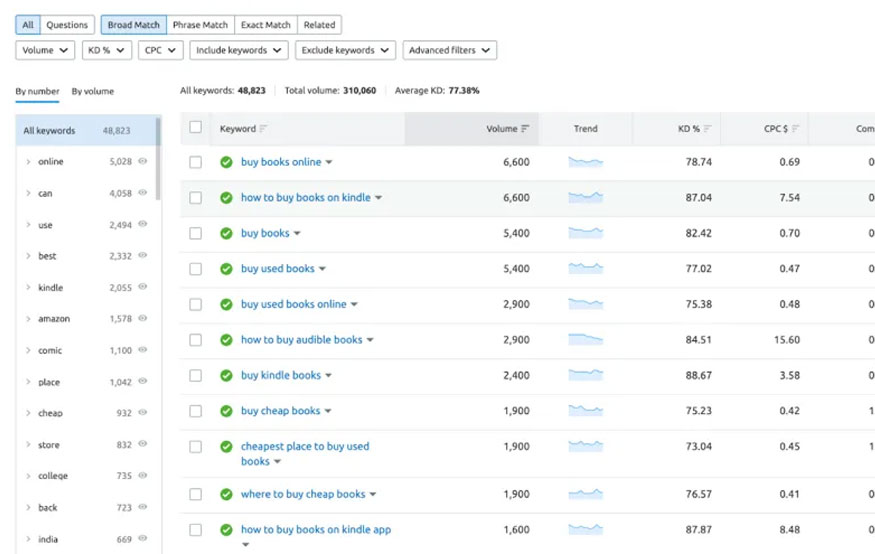Open the Volume filter dropdown
This screenshot has width=875, height=554.
(x=45, y=50)
